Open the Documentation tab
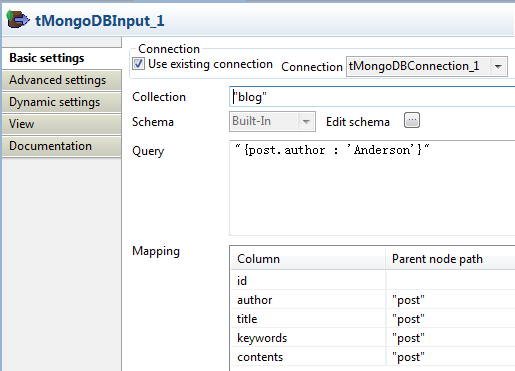515x371 pixels. click(62, 146)
